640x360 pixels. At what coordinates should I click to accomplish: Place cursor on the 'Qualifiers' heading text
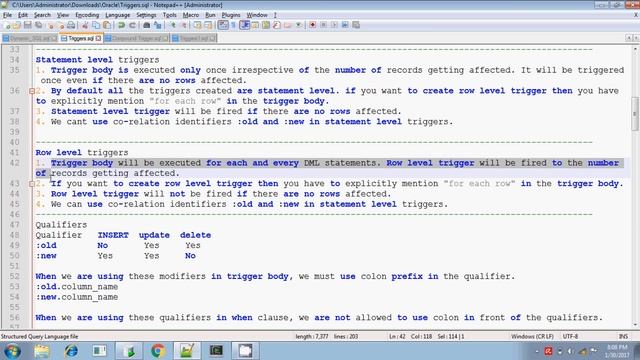[61, 225]
